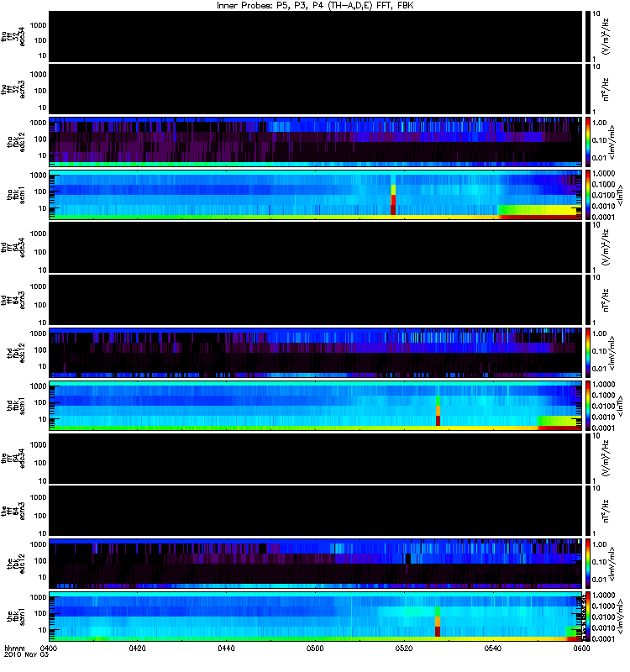Screen dimensions: 630x672
Task: Click the empty black tha fff 32 edc34 plot
Action: tap(315, 37)
